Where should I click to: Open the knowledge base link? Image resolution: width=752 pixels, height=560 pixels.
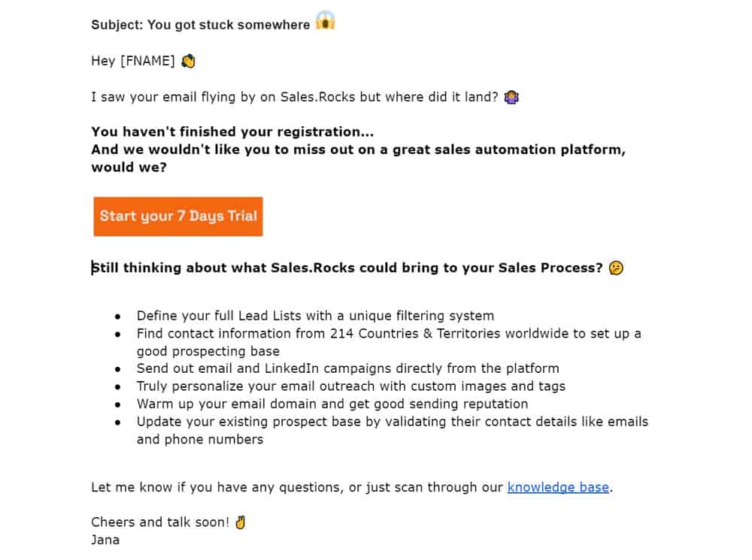pyautogui.click(x=558, y=487)
